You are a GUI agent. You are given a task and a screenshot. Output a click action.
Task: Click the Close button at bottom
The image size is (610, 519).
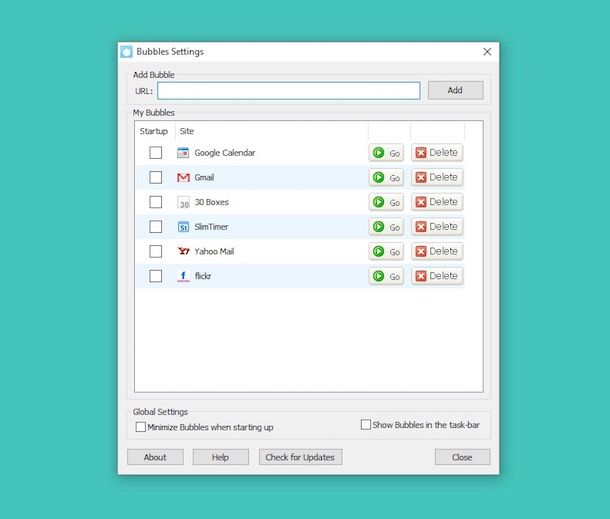pyautogui.click(x=462, y=457)
